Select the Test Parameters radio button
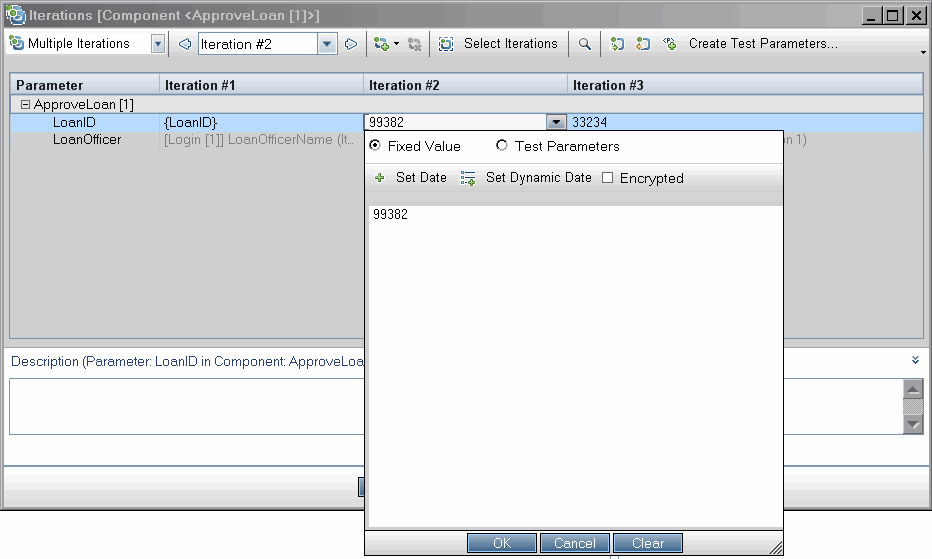 coord(502,146)
